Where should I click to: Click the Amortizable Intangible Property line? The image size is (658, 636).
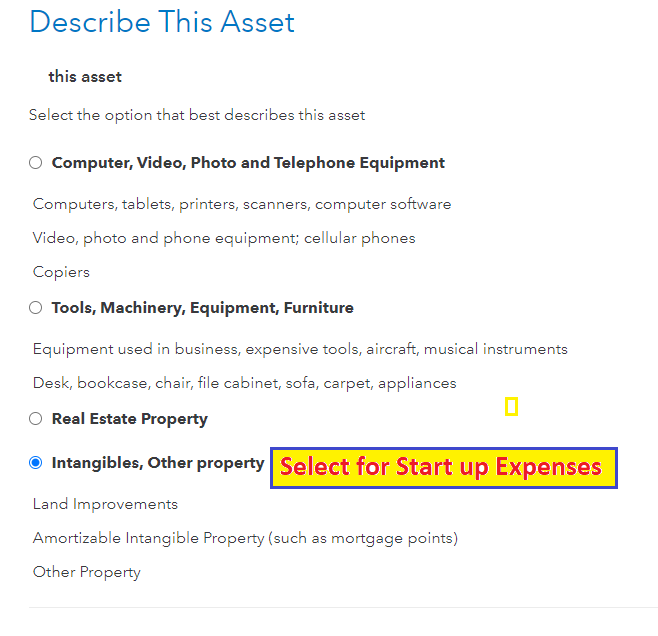(x=245, y=538)
